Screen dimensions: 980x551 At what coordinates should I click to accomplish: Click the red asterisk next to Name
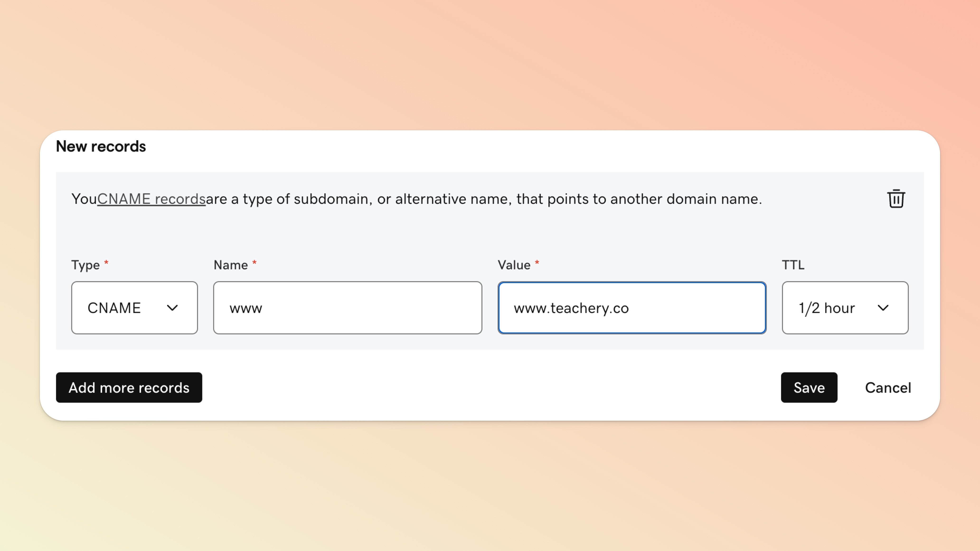tap(254, 263)
